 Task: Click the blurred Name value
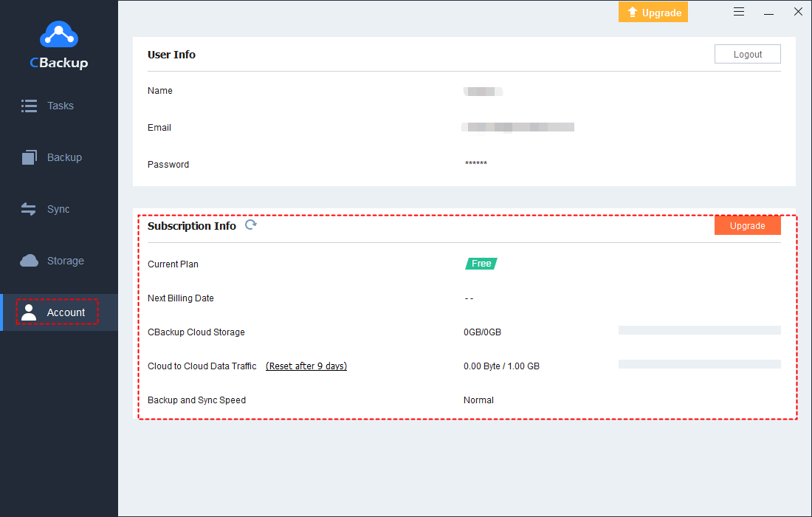pyautogui.click(x=484, y=92)
